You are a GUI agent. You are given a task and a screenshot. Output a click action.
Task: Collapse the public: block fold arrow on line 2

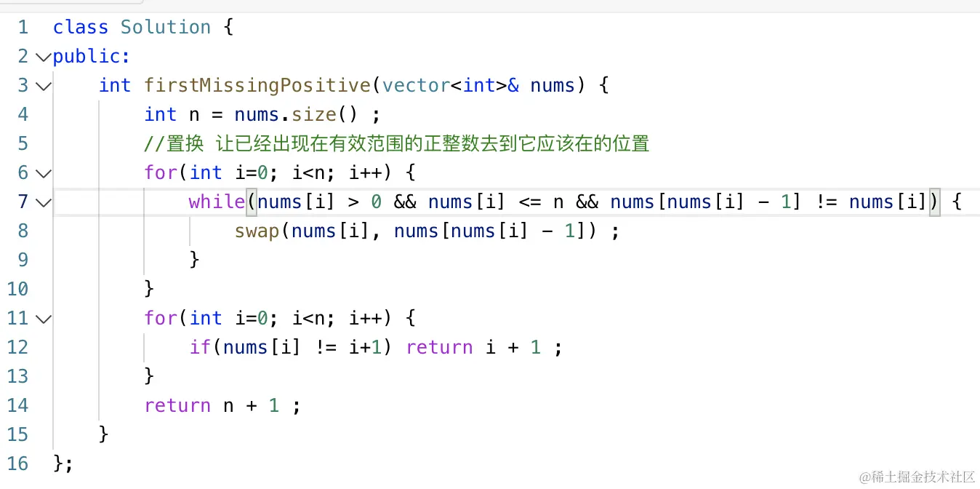[x=43, y=57]
